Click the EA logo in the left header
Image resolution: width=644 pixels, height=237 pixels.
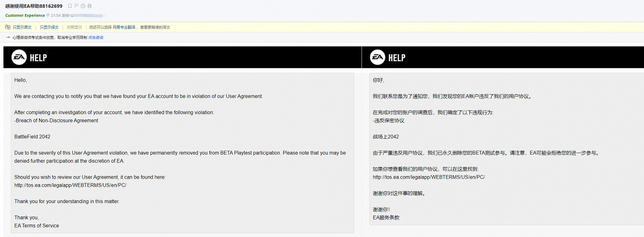[x=19, y=57]
